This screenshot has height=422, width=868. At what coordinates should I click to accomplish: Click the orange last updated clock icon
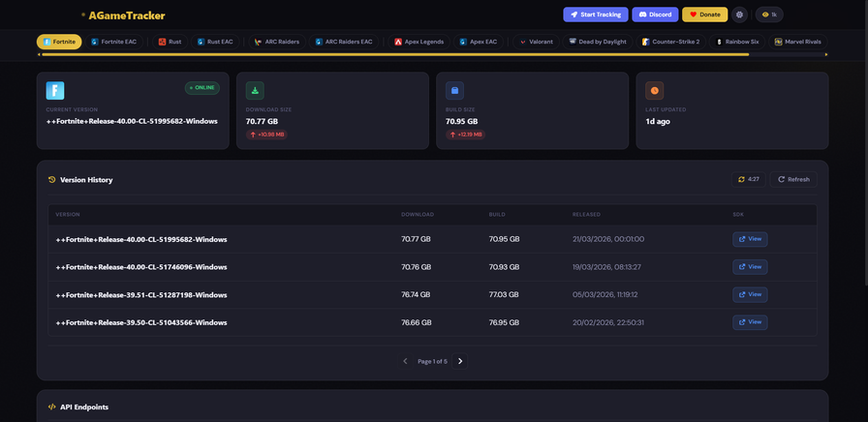(655, 91)
